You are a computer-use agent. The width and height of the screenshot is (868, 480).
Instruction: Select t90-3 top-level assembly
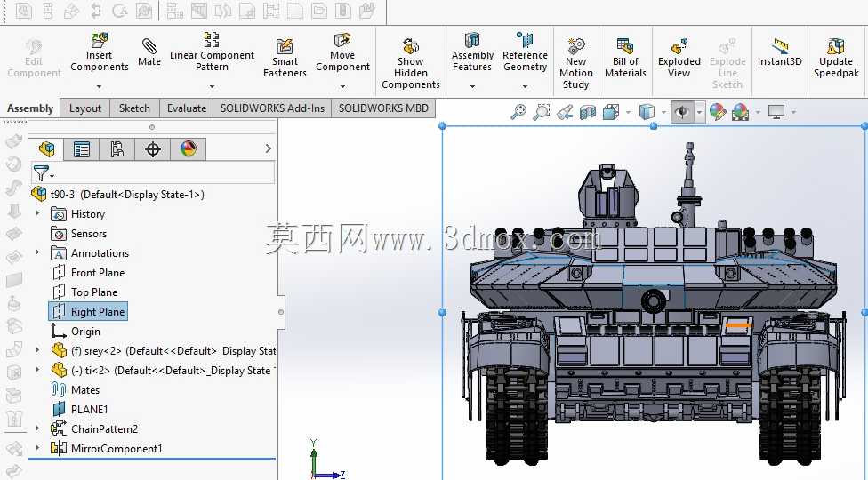118,194
